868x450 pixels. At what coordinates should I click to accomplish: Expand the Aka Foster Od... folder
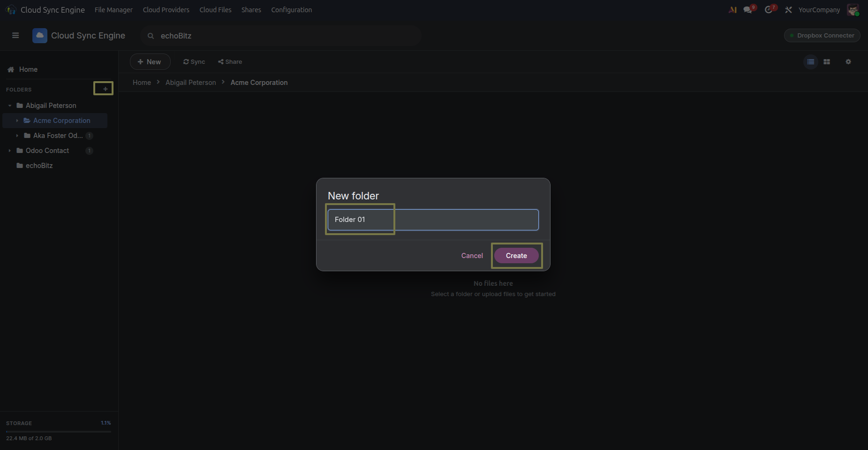[x=17, y=136]
